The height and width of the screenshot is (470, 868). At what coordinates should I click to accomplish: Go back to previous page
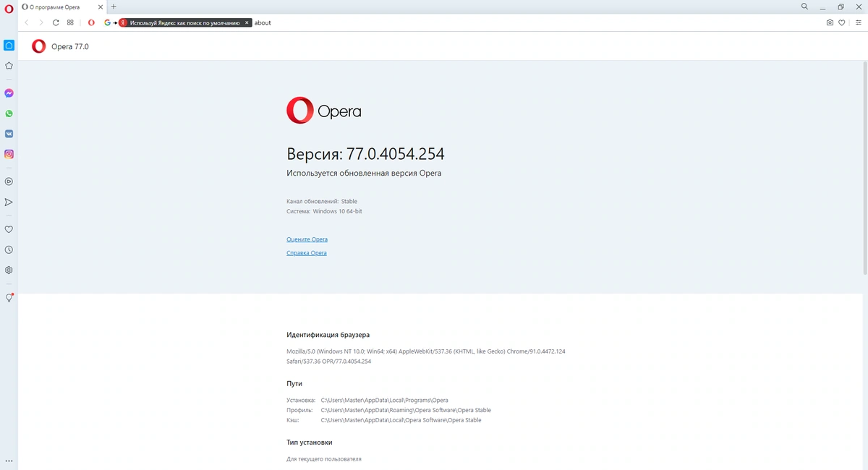27,22
